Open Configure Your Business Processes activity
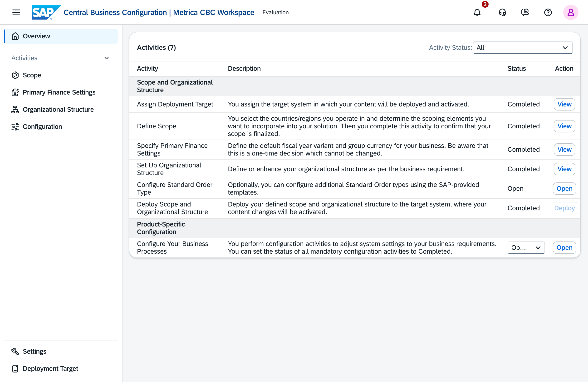588x382 pixels. click(x=564, y=248)
